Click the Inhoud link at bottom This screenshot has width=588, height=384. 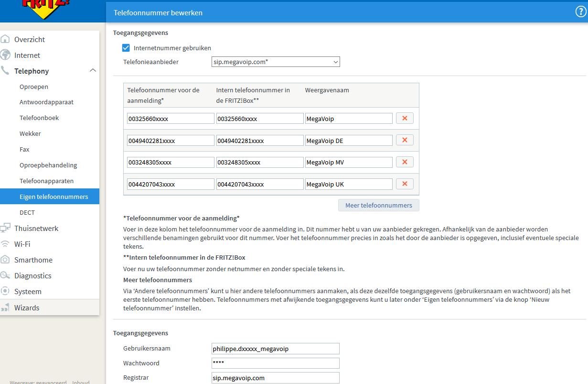[81, 382]
